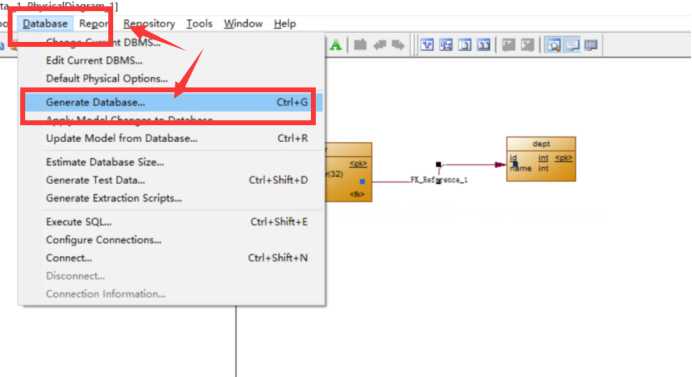Select the dept table in diagram
692x377 pixels.
(x=541, y=159)
